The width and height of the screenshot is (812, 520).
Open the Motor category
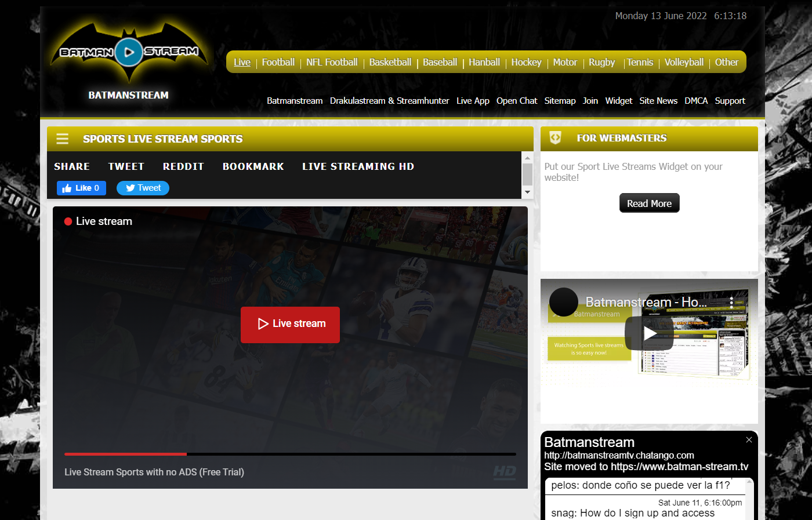click(565, 63)
